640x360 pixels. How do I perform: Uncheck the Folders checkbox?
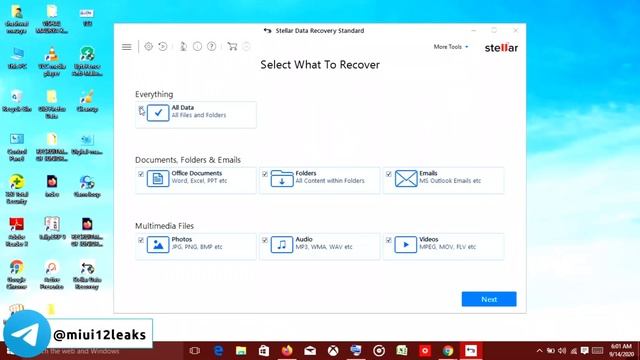pos(265,174)
